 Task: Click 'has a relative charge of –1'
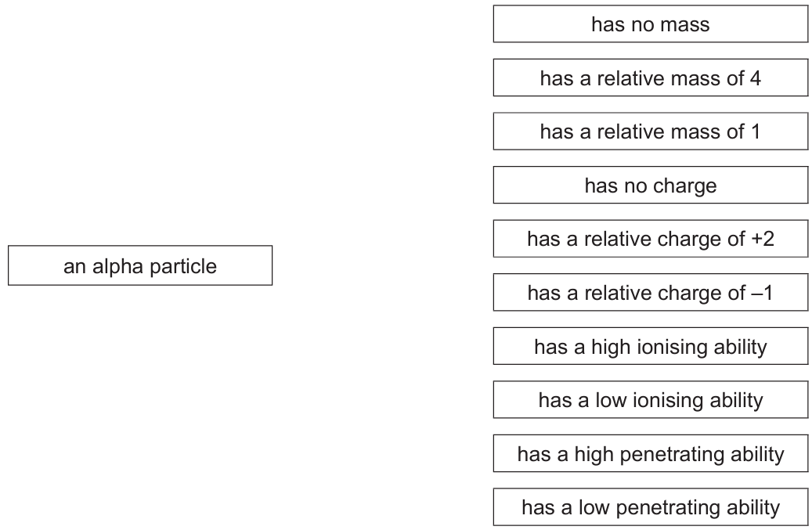(x=651, y=293)
